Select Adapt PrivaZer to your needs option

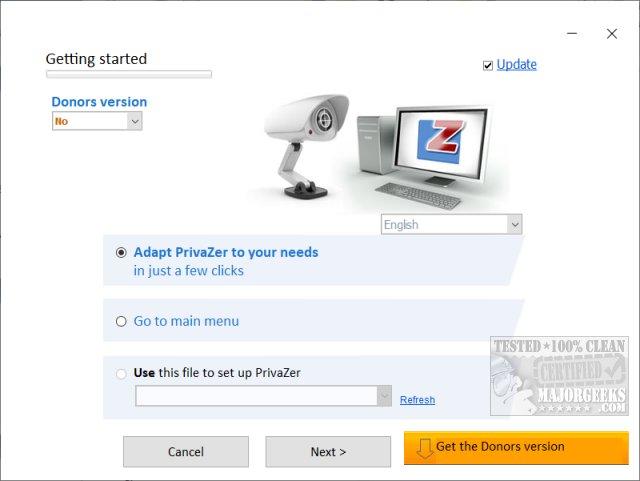(121, 253)
